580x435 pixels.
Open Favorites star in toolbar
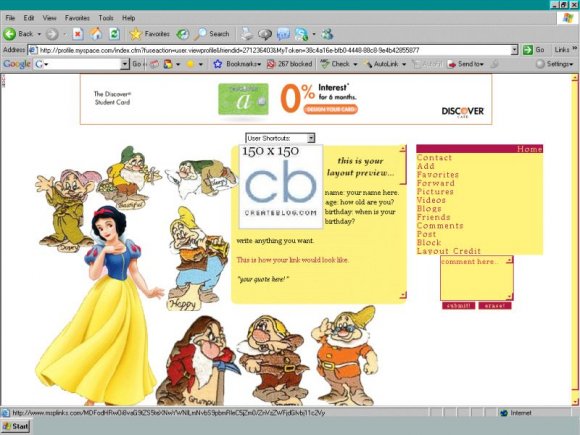click(149, 34)
